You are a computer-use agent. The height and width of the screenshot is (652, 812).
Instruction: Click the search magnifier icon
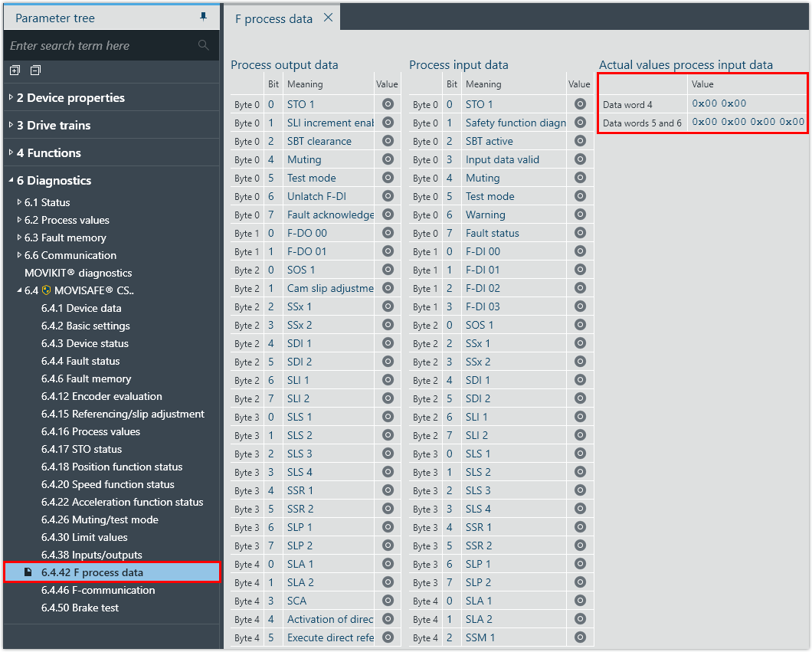click(203, 45)
